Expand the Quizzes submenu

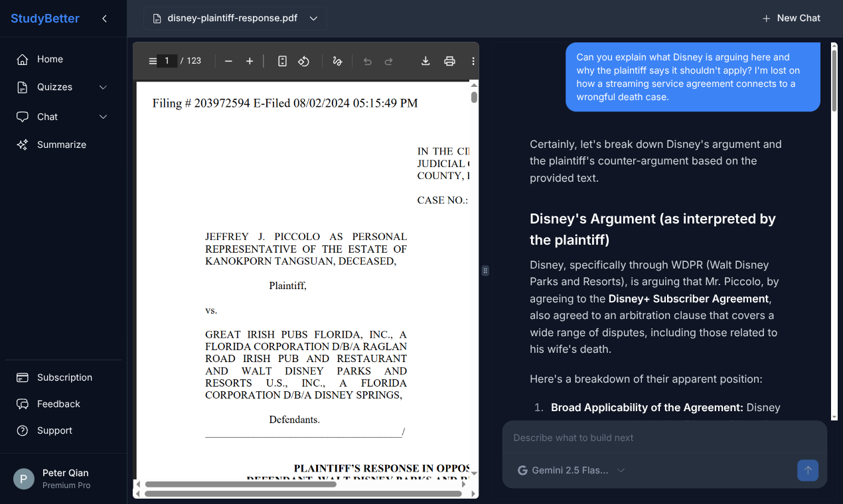[x=103, y=88]
